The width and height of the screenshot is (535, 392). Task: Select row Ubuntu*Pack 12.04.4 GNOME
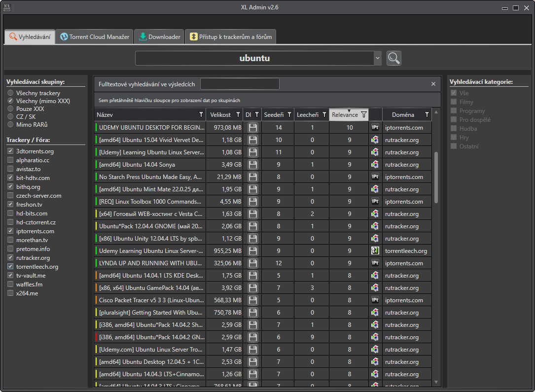click(263, 226)
